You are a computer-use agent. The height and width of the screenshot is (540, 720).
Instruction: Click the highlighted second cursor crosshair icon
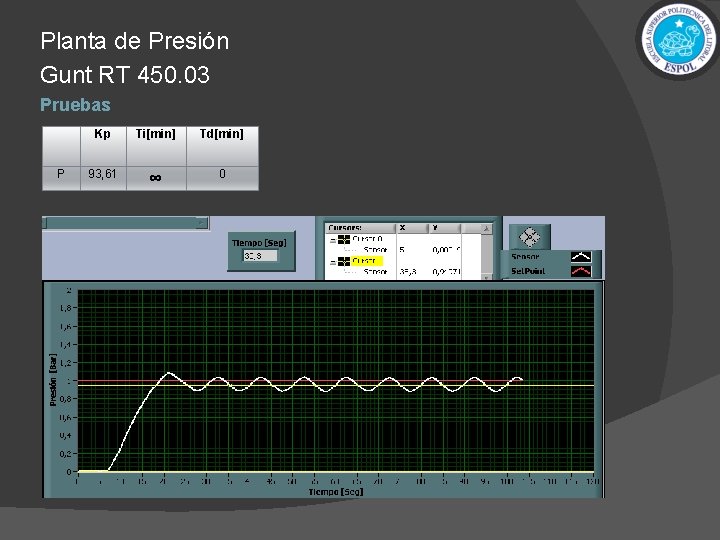coord(344,261)
